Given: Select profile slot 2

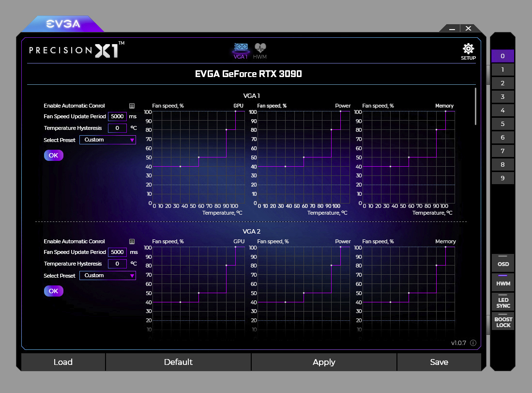Looking at the screenshot, I should tap(502, 83).
